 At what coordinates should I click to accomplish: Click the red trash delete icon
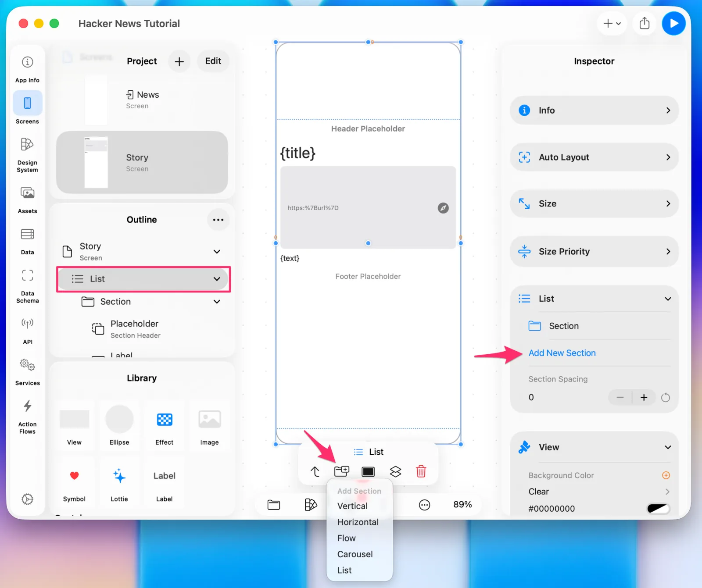(421, 471)
